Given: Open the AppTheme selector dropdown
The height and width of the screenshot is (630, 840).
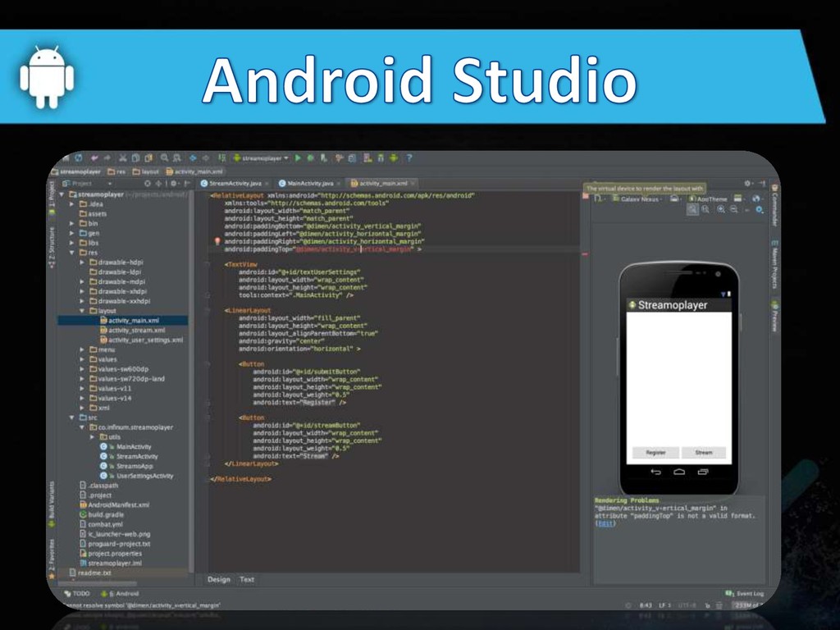Looking at the screenshot, I should pyautogui.click(x=709, y=199).
